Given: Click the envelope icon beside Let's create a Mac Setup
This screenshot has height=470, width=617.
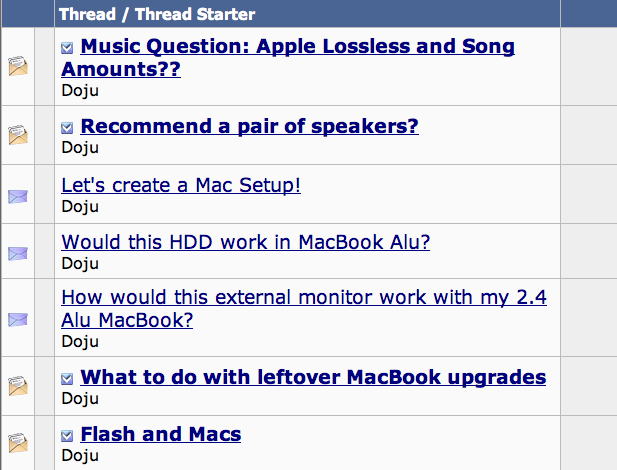Looking at the screenshot, I should coord(18,195).
